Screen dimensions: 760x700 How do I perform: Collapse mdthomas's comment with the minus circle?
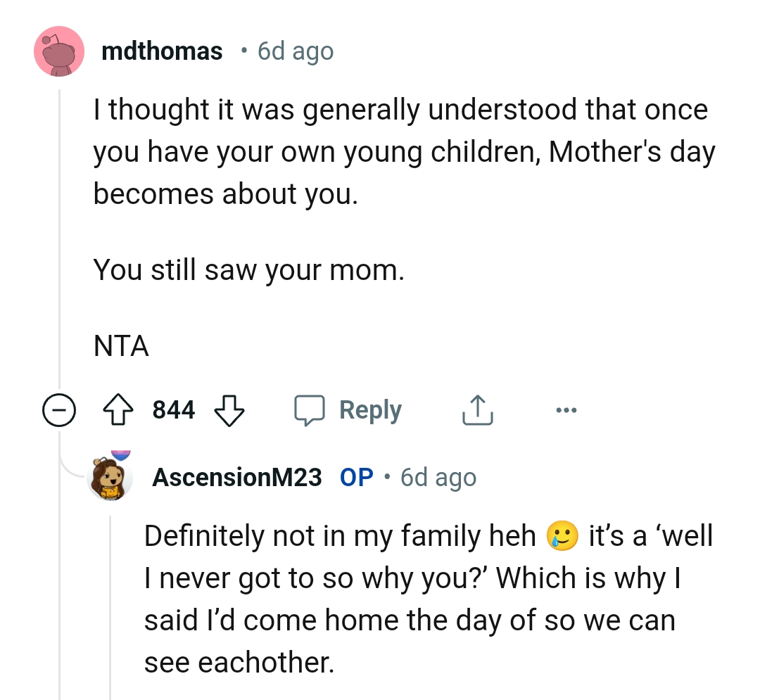[61, 409]
